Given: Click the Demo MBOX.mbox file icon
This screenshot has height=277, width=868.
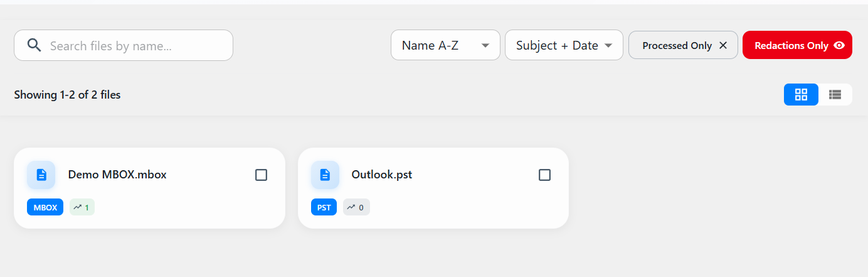Looking at the screenshot, I should (41, 175).
